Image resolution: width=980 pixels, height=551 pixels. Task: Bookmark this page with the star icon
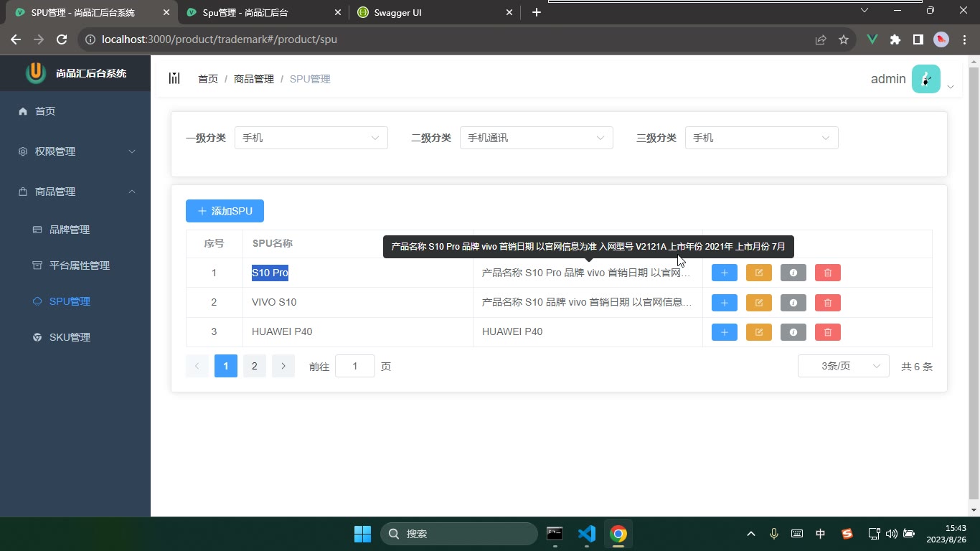844,39
